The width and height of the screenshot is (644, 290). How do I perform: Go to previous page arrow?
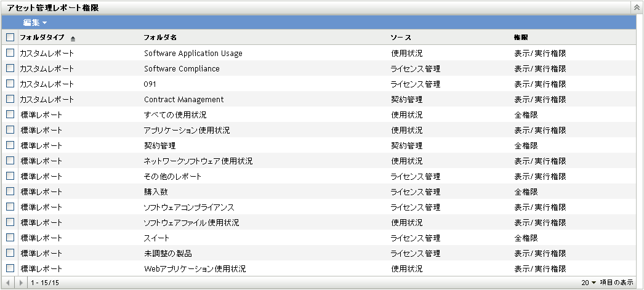tap(8, 283)
